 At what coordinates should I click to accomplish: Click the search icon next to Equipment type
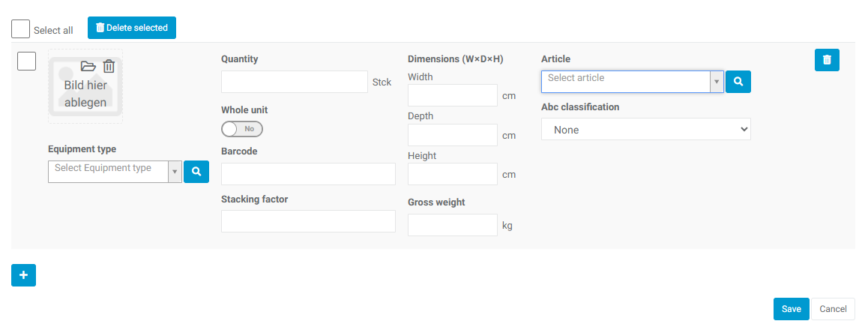pos(196,172)
